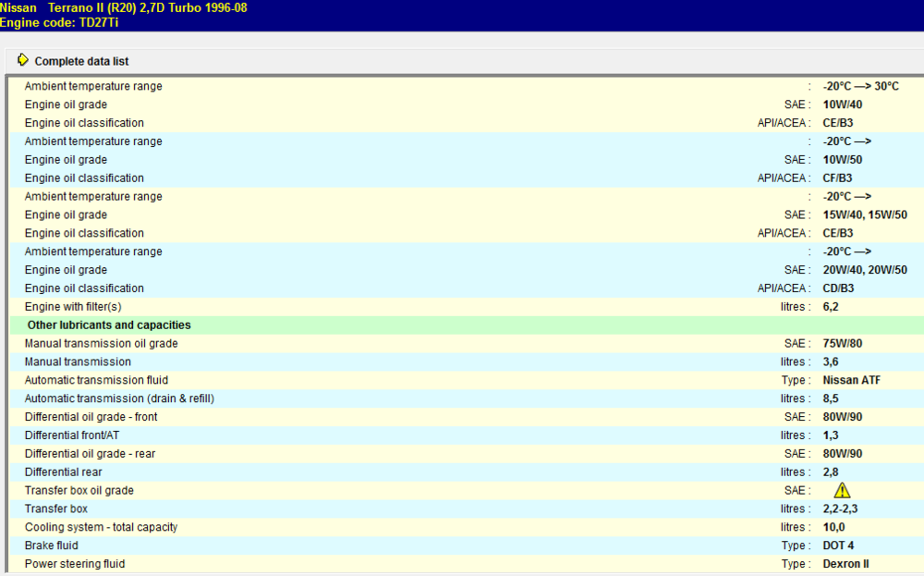Screen dimensions: 924x576
Task: Click the Power steering fluid label
Action: pyautogui.click(x=75, y=564)
